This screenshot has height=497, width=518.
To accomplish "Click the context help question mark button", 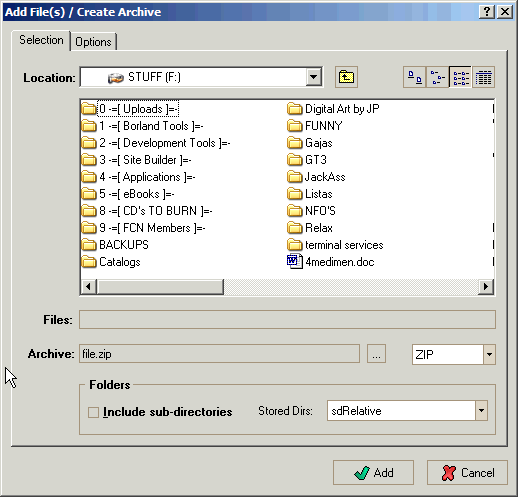I will 487,12.
